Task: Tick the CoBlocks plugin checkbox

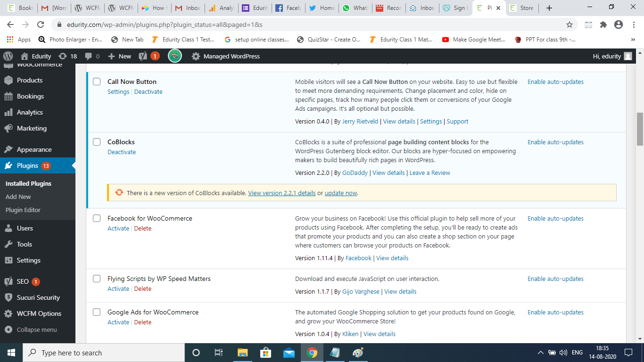Action: [97, 142]
